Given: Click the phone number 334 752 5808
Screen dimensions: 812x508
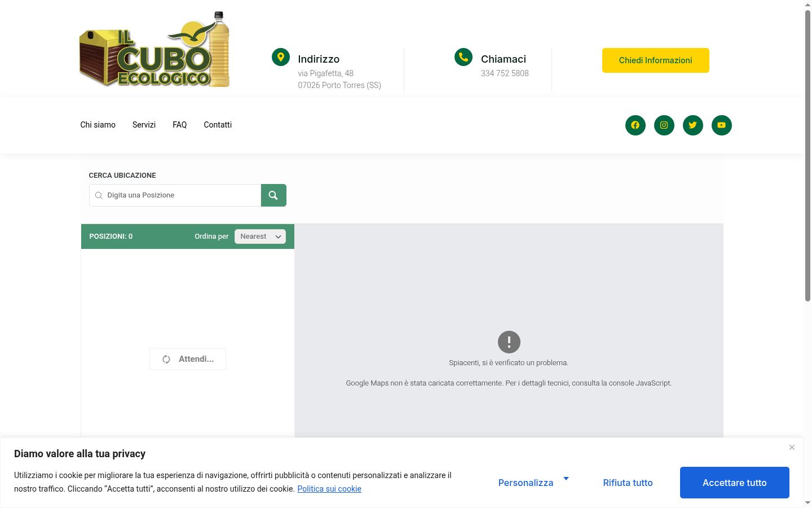Looking at the screenshot, I should tap(505, 73).
